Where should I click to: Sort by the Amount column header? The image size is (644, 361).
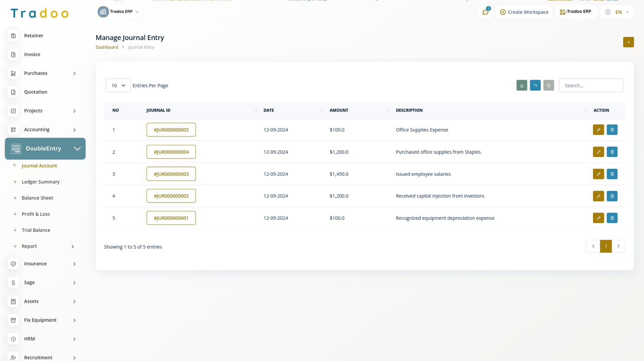pos(359,110)
